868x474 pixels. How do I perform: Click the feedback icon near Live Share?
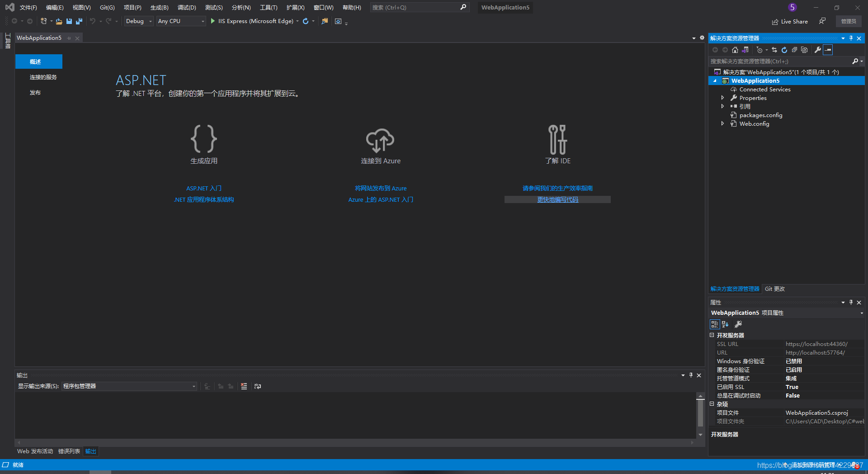(822, 21)
